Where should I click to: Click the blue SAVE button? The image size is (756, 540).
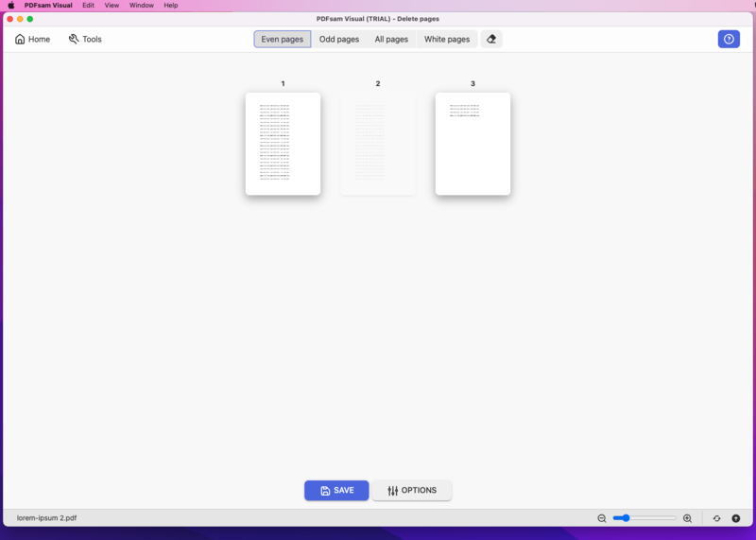[336, 490]
